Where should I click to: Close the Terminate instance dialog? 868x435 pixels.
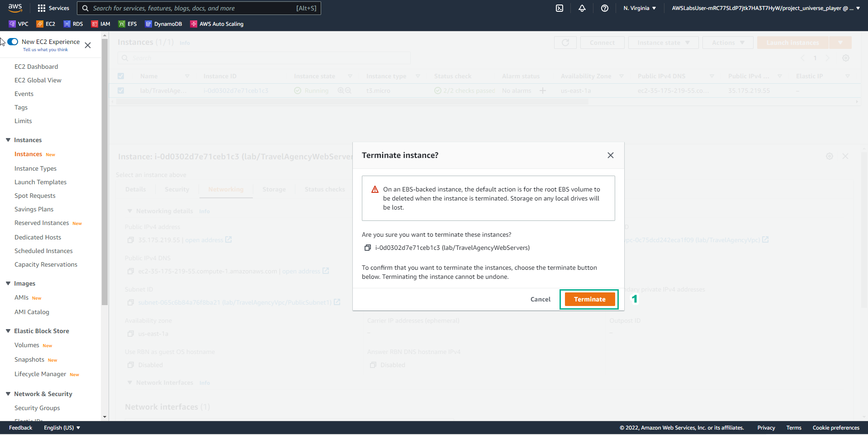[611, 155]
